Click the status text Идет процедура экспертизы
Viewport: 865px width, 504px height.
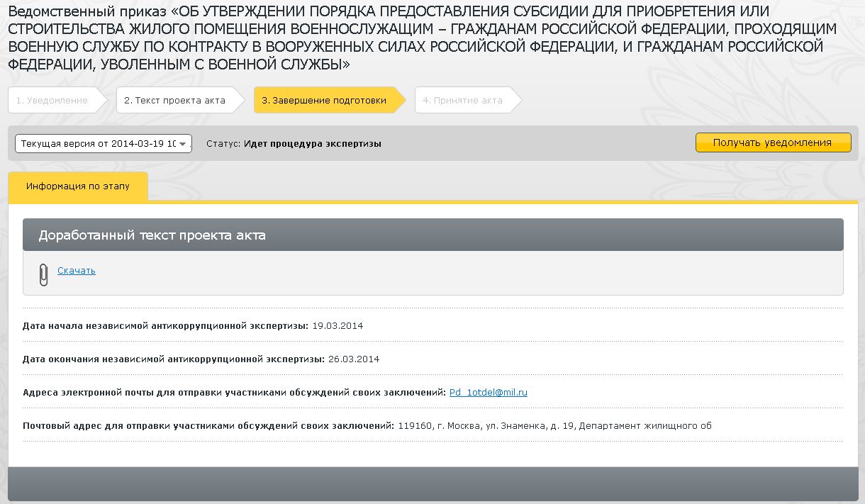[x=312, y=143]
